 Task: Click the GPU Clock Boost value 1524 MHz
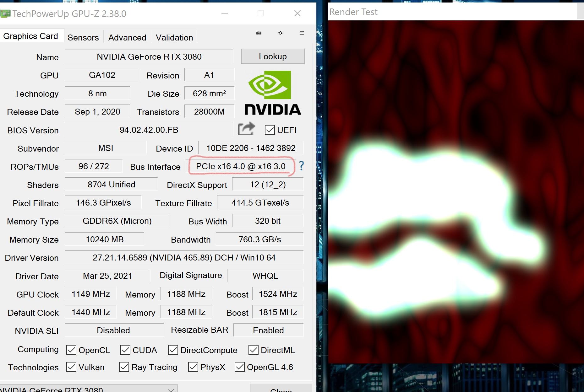(x=278, y=294)
